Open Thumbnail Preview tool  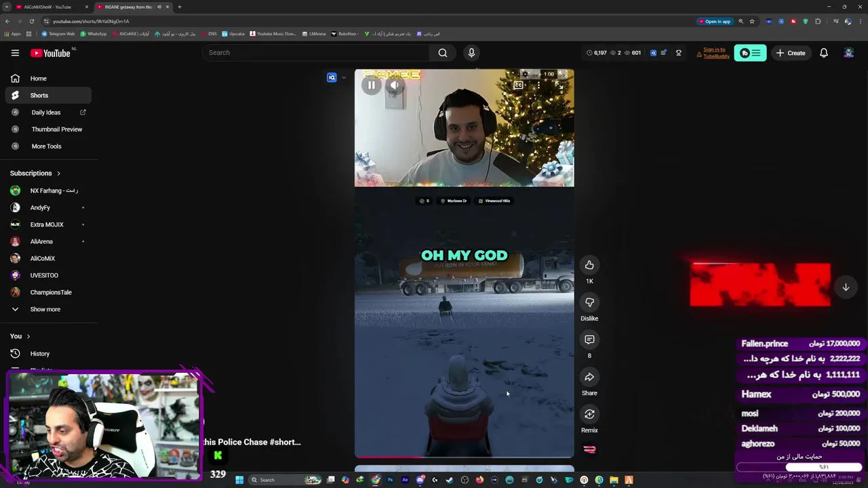coord(47,129)
